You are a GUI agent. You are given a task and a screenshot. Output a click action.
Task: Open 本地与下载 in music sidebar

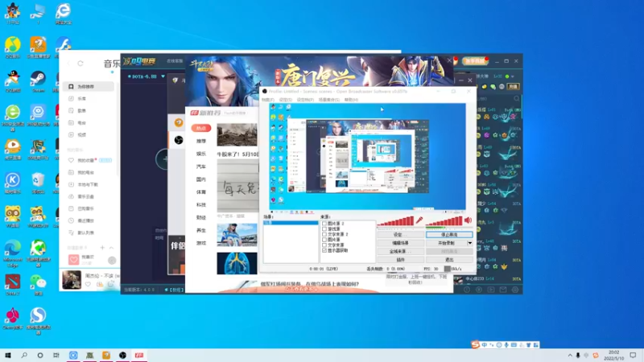(x=89, y=184)
